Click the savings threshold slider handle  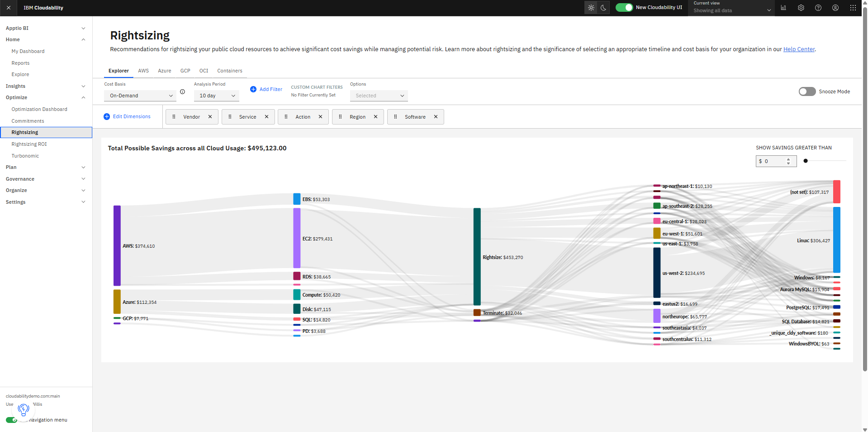[x=806, y=161]
